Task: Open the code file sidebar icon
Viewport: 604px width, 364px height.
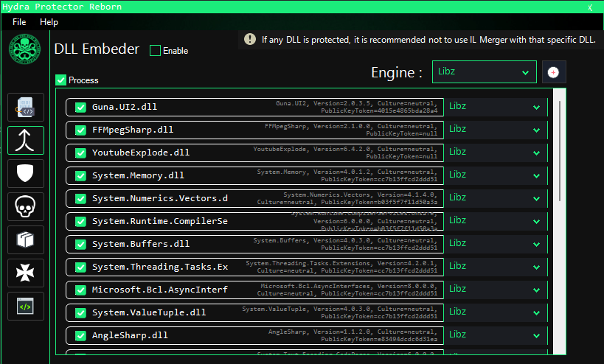Action: (26, 108)
